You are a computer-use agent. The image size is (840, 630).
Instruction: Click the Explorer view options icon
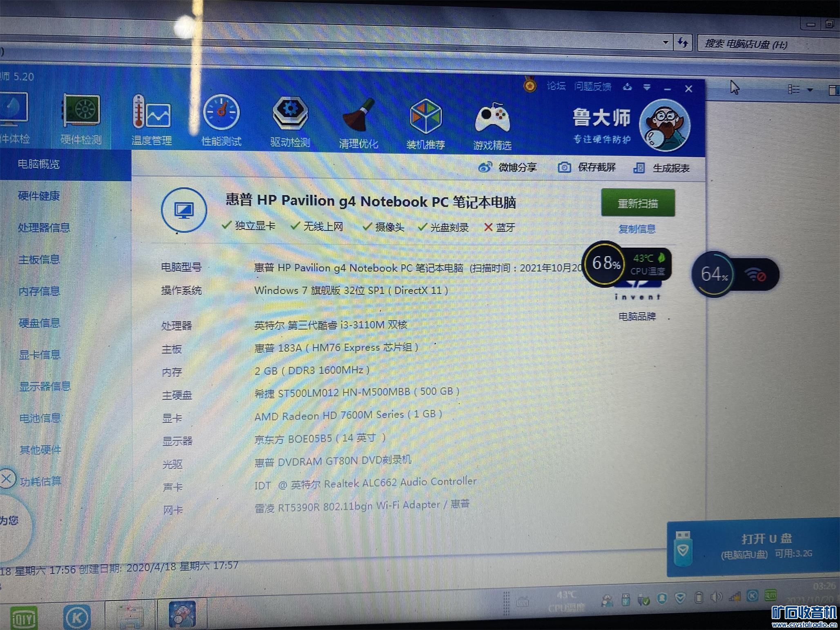point(794,89)
